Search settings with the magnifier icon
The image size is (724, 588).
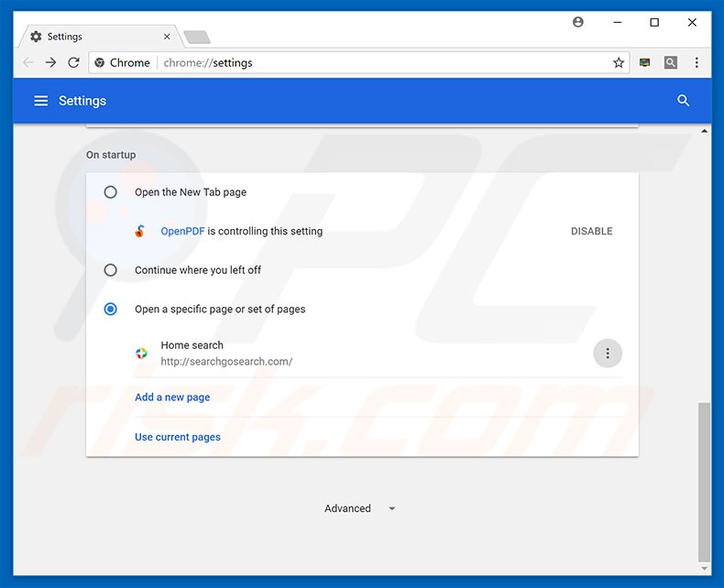pos(683,101)
